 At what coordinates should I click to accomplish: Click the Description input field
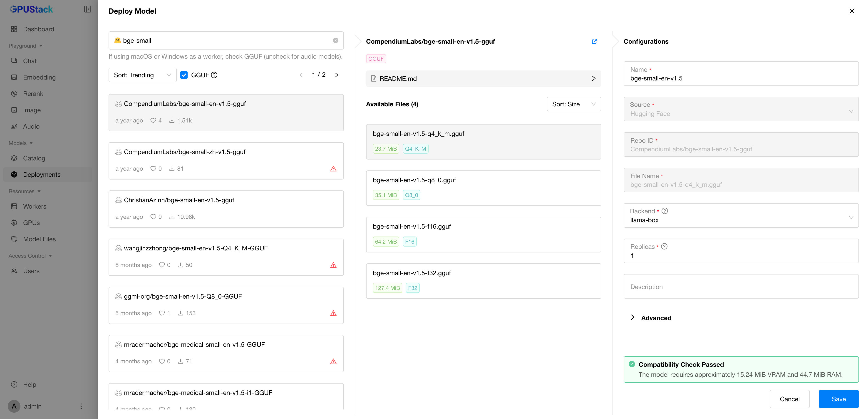[x=741, y=287]
